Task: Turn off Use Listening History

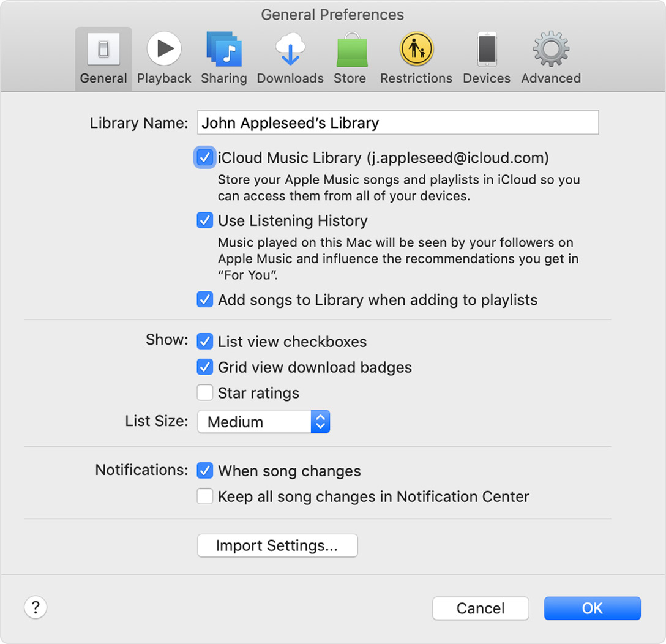Action: click(205, 220)
